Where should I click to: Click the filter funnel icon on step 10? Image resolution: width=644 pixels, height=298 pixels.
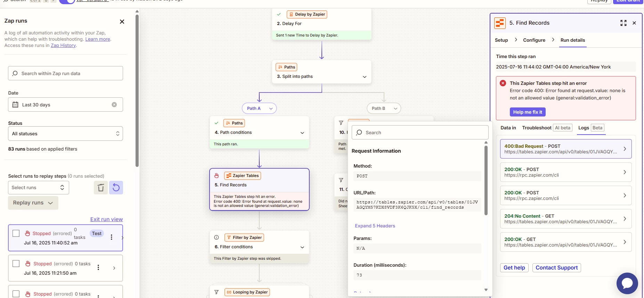341,123
